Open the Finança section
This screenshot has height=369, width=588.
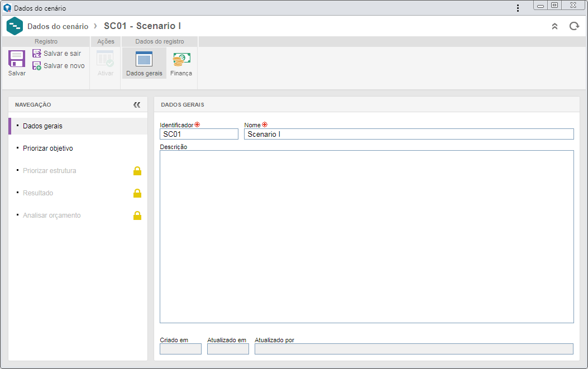(x=181, y=63)
